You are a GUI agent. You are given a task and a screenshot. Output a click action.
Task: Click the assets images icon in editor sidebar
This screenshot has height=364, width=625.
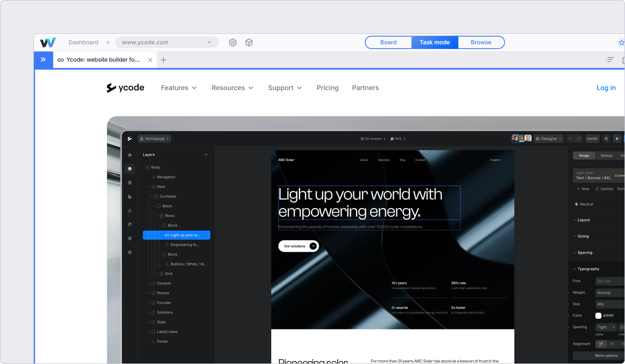click(130, 224)
